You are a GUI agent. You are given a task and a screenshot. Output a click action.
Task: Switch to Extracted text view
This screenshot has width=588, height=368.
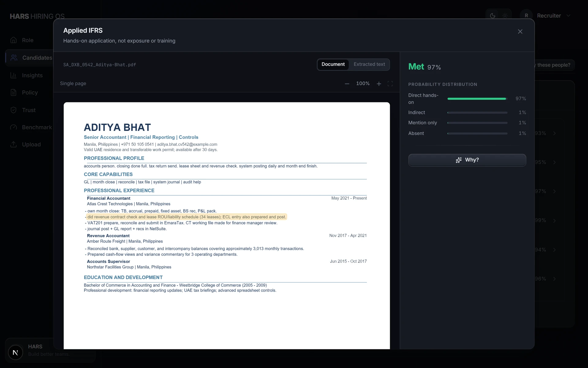369,64
